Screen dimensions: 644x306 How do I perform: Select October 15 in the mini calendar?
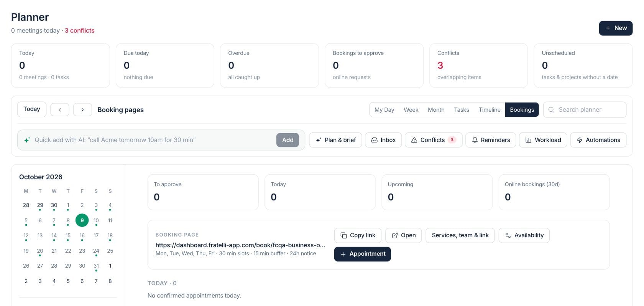pyautogui.click(x=68, y=235)
